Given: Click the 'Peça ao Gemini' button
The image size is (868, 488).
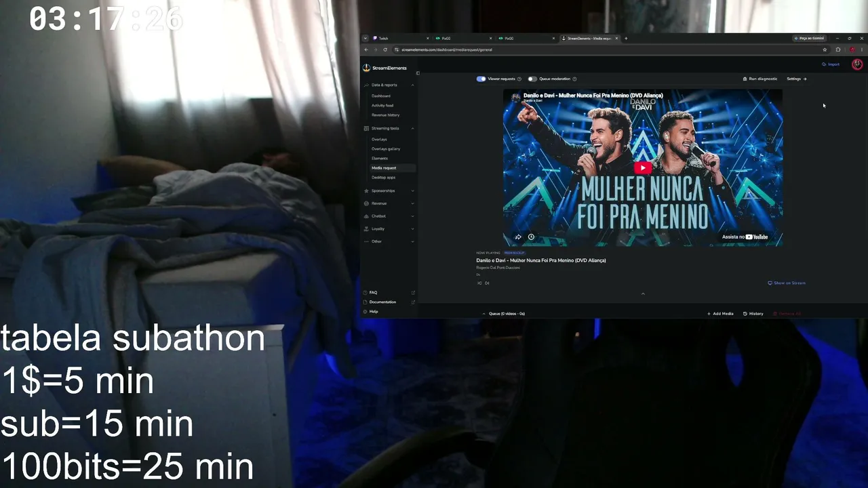Looking at the screenshot, I should [810, 39].
